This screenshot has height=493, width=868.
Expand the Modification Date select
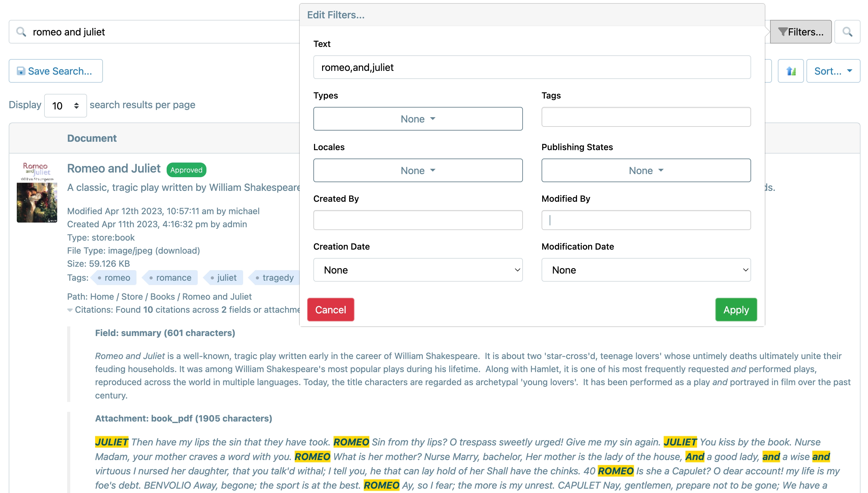[x=646, y=270]
